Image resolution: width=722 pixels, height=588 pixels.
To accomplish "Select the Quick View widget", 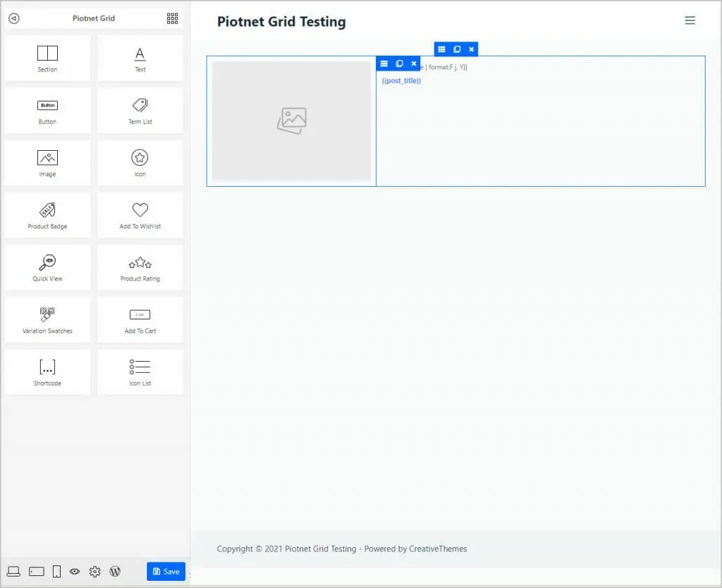I will (47, 267).
